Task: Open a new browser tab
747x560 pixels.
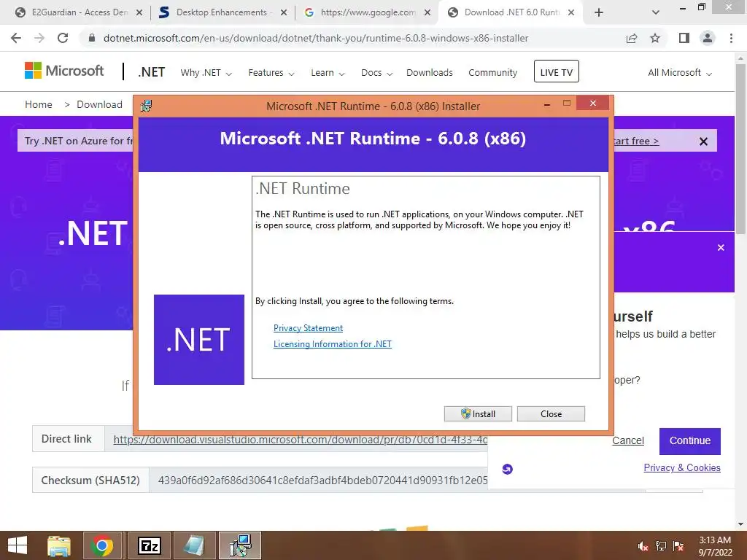Action: (x=599, y=13)
